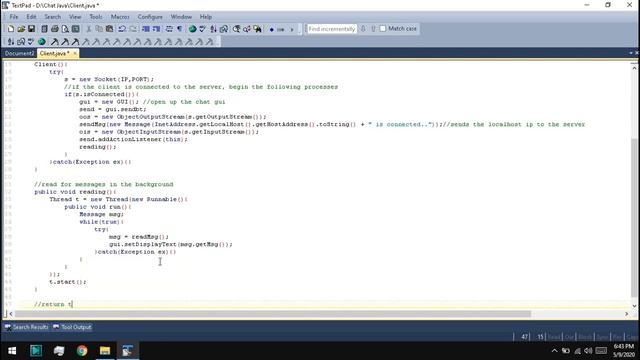
Task: Click the top-row globe web browser icon
Action: tap(192, 29)
